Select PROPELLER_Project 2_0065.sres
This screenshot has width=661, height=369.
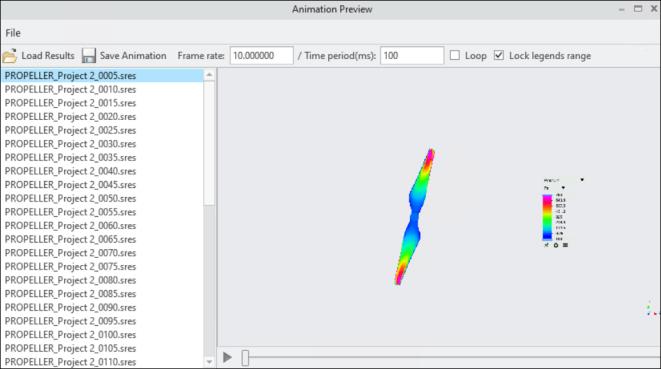[x=102, y=240]
